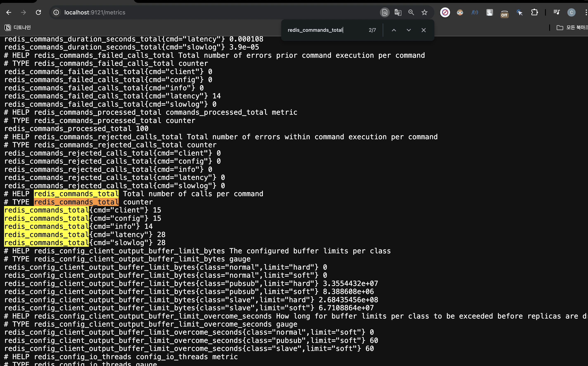Toggle the red blocker extension icon
Image resolution: width=588 pixels, height=366 pixels.
click(x=445, y=12)
